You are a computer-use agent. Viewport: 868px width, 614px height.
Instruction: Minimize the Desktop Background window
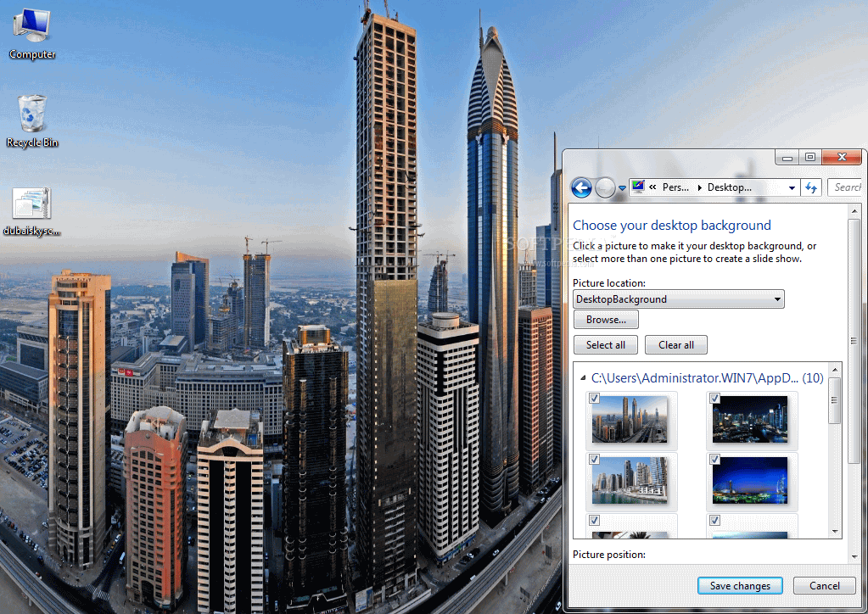(787, 158)
